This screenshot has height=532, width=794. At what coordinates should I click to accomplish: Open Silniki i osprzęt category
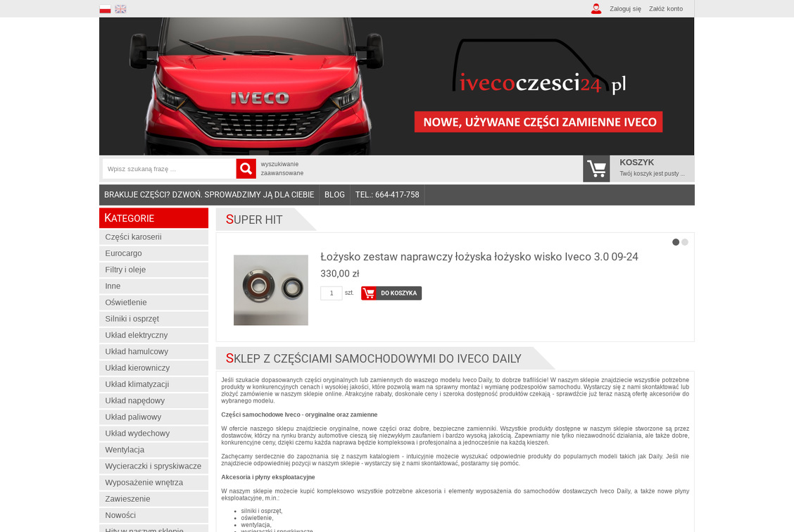(153, 319)
